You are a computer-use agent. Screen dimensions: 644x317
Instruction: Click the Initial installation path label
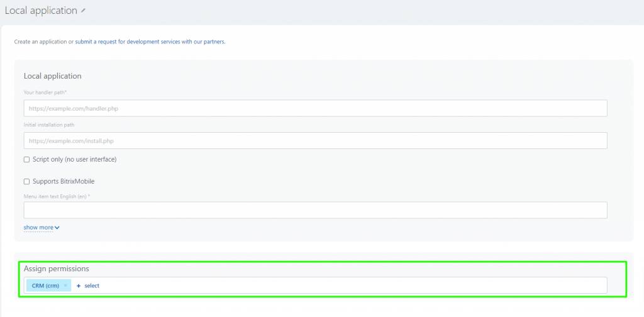pyautogui.click(x=49, y=125)
